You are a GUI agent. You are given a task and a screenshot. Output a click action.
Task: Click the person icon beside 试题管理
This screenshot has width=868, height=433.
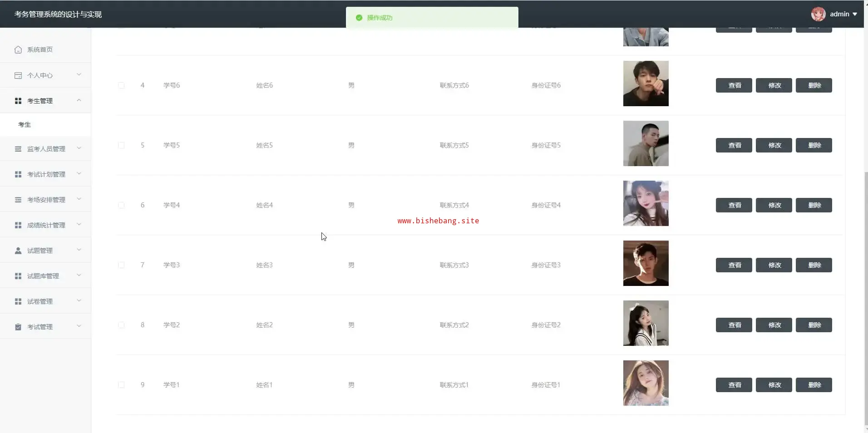(18, 251)
